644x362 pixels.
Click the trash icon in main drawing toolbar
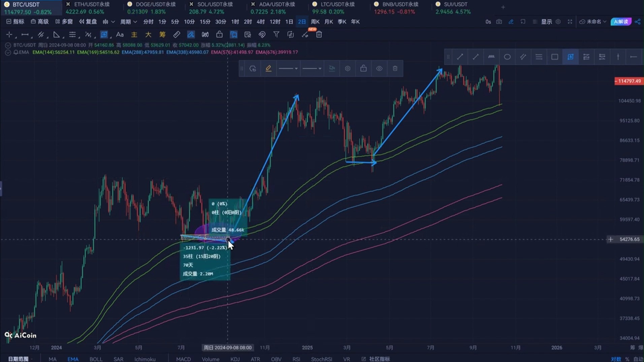point(319,35)
